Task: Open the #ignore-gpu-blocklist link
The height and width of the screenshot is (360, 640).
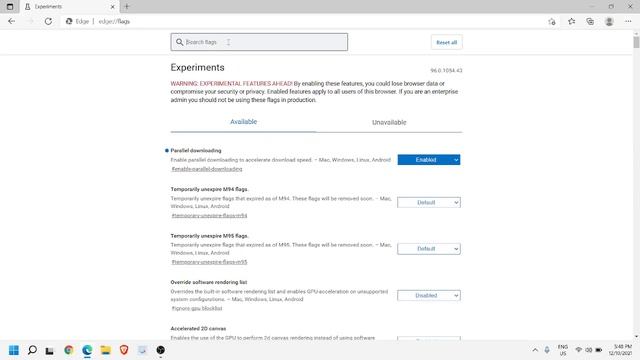Action: coord(197,309)
